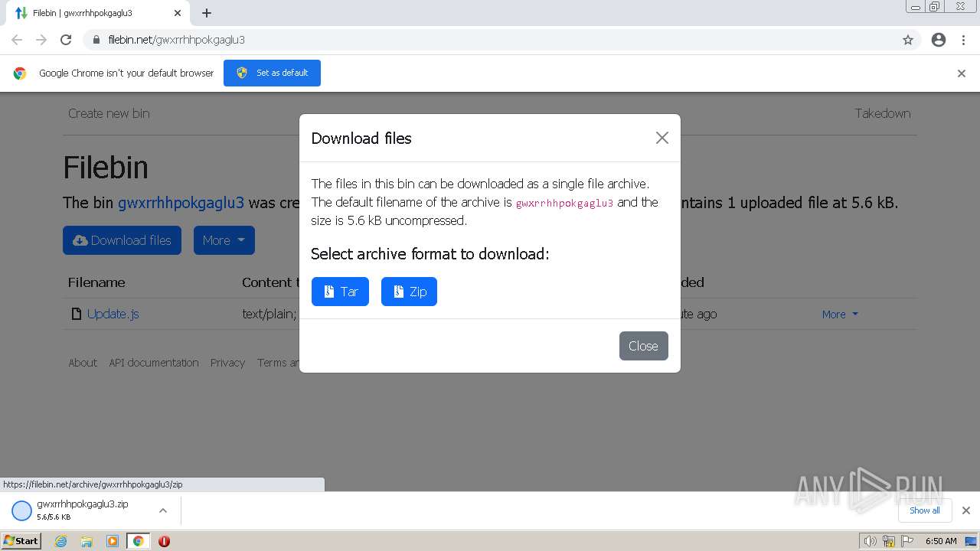
Task: Open Chrome three-dot menu
Action: [x=964, y=40]
